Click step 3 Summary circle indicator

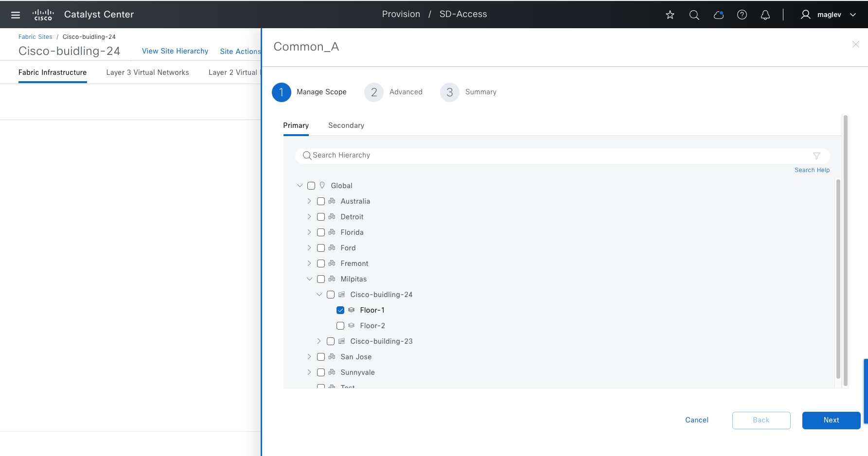coord(449,92)
